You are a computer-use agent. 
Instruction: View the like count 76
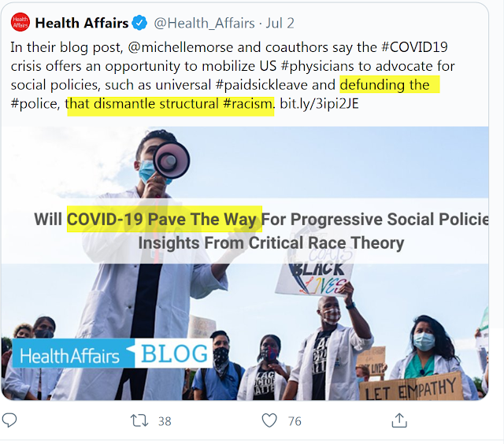coord(295,421)
